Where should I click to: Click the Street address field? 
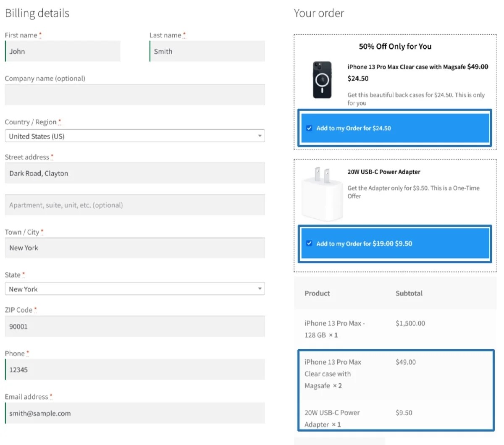click(x=134, y=173)
